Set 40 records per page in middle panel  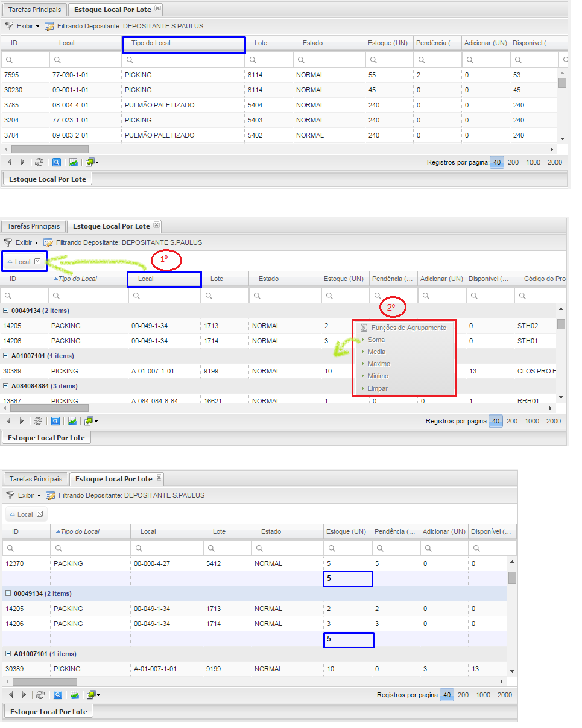click(x=496, y=421)
